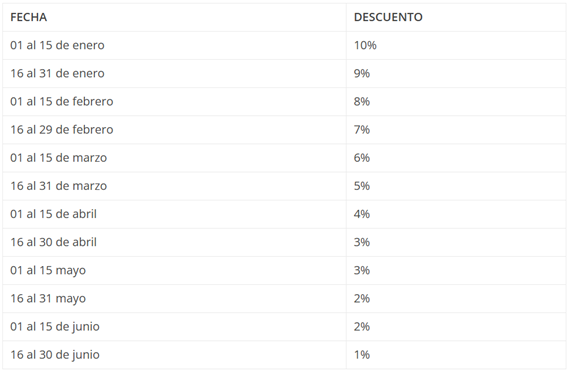Select the 5% discount value

click(x=362, y=186)
